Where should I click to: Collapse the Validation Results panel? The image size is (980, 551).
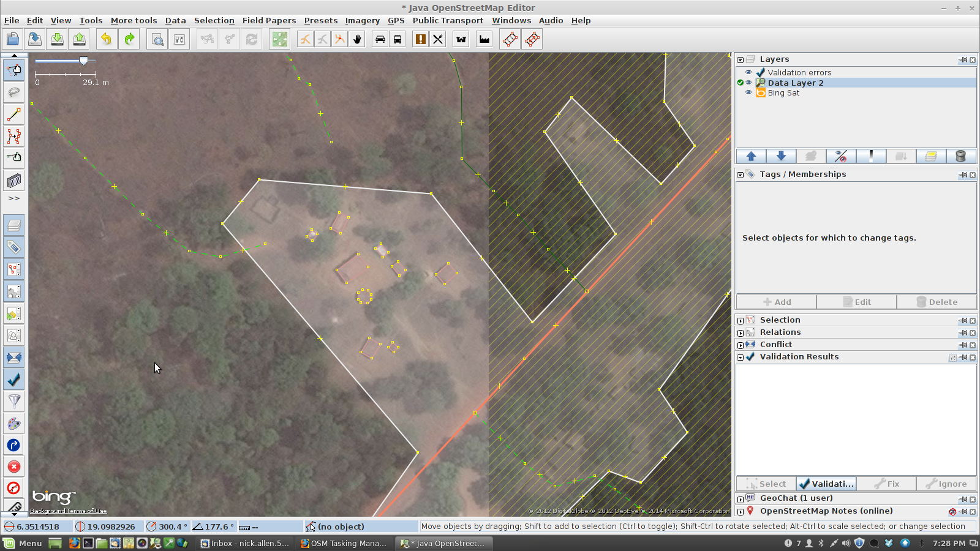click(x=741, y=358)
